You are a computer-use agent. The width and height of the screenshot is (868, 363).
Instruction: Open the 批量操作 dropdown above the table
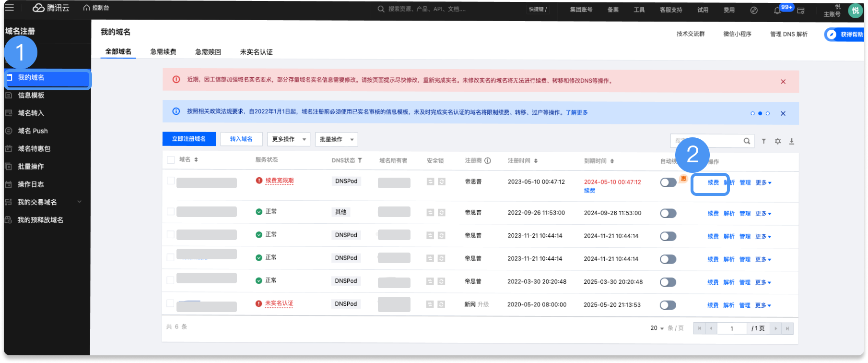(336, 139)
